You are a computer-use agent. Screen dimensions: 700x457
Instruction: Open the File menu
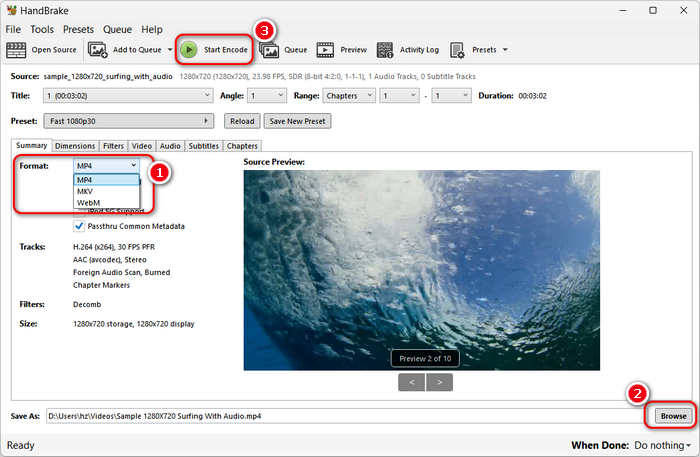click(13, 29)
